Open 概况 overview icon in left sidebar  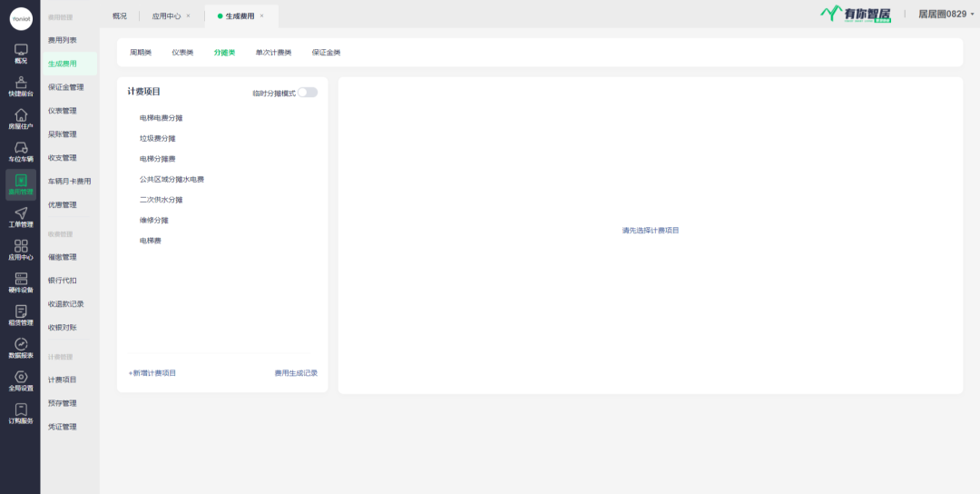pos(21,51)
